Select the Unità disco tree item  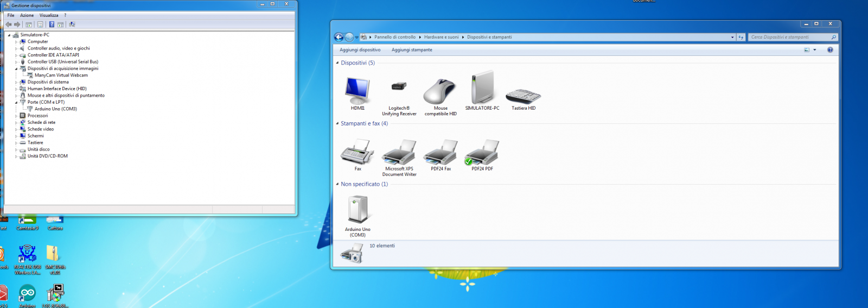(x=39, y=149)
